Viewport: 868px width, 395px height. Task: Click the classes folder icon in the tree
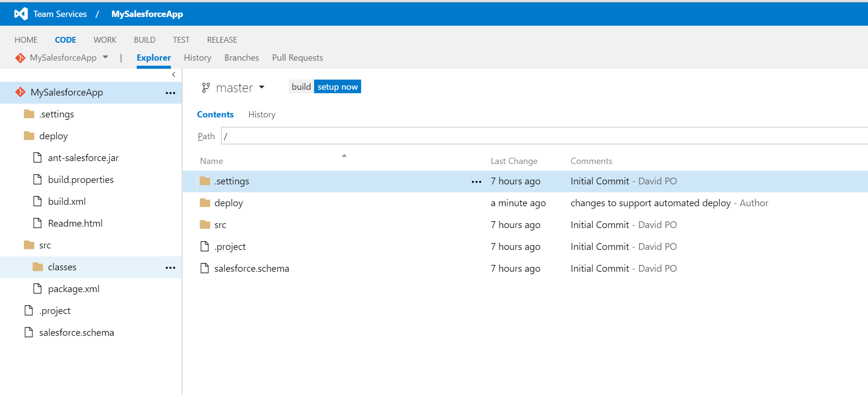click(38, 267)
